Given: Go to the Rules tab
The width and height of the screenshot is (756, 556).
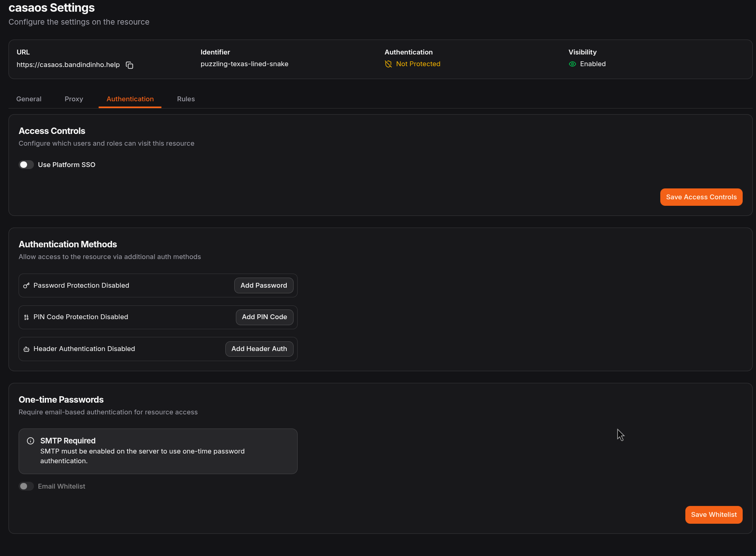Looking at the screenshot, I should 186,99.
